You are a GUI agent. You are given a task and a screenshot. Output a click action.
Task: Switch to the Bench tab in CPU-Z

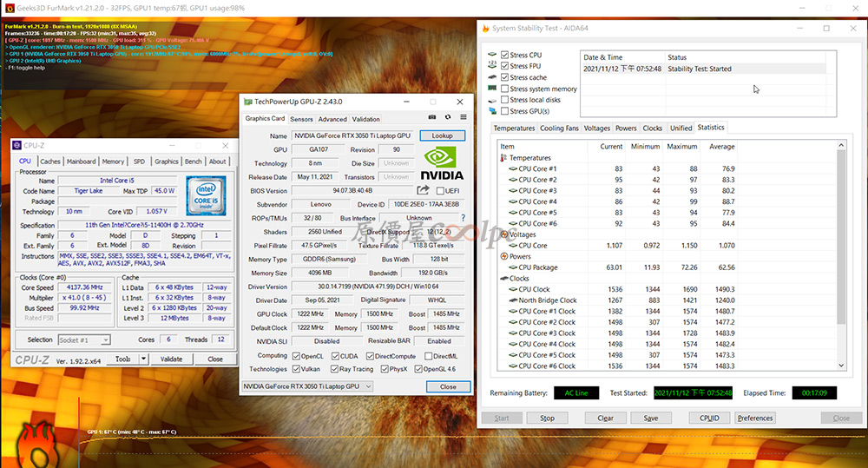pos(194,161)
